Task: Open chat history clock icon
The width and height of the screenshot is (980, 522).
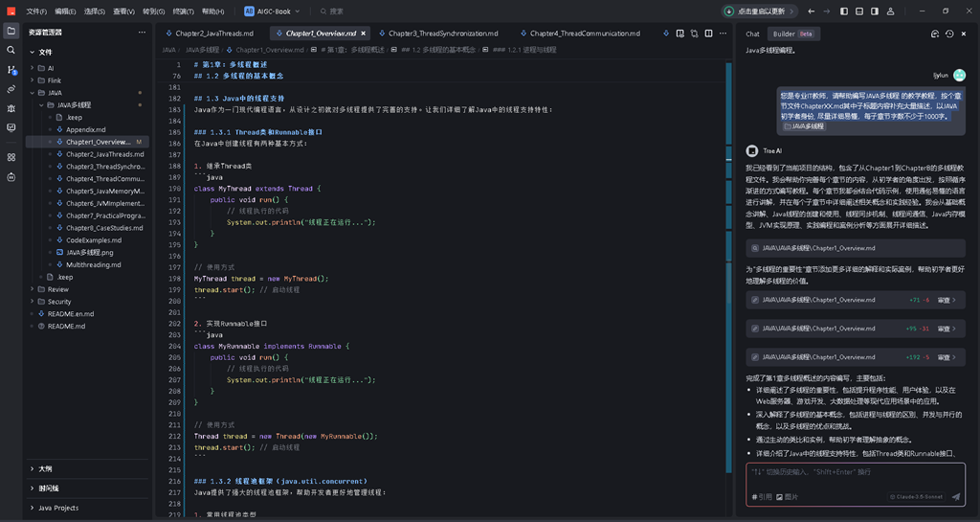Action: [x=949, y=34]
